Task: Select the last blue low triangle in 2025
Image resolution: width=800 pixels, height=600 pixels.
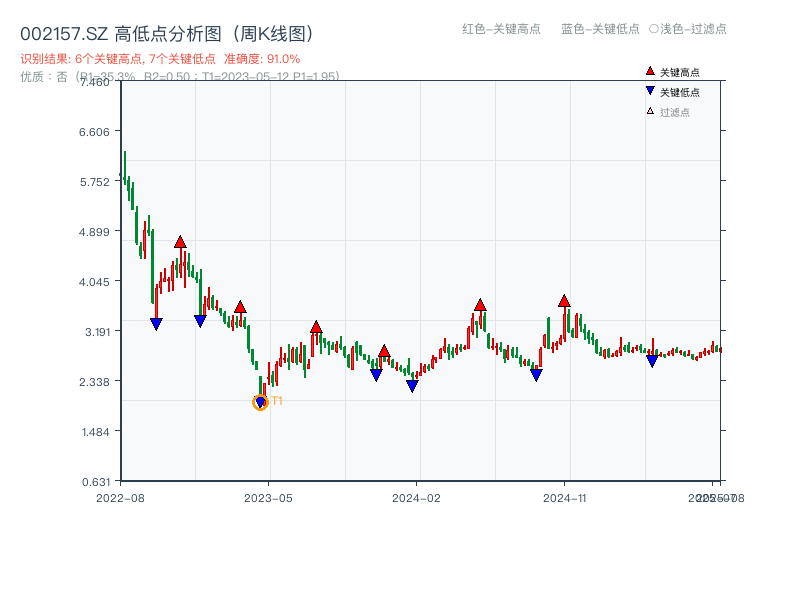Action: [x=652, y=361]
